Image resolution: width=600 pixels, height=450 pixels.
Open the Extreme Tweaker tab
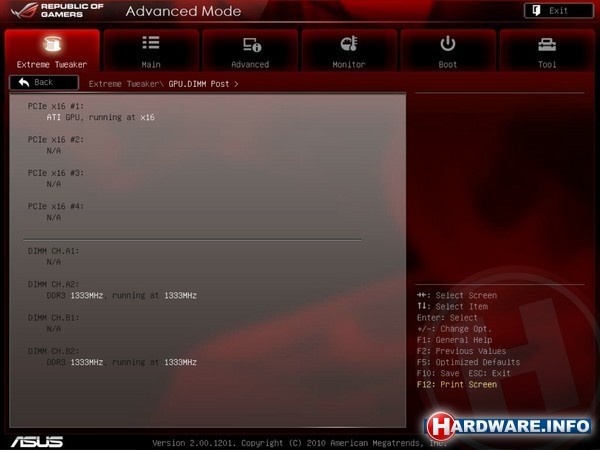(x=52, y=50)
